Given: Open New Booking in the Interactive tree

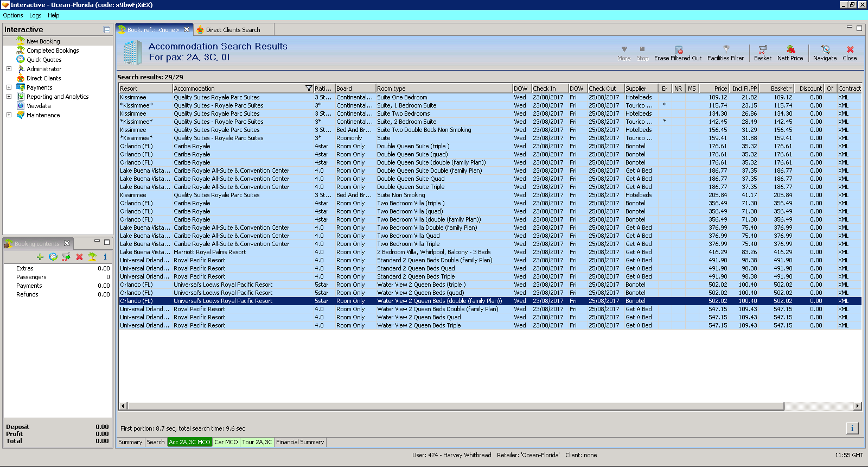Looking at the screenshot, I should tap(43, 41).
